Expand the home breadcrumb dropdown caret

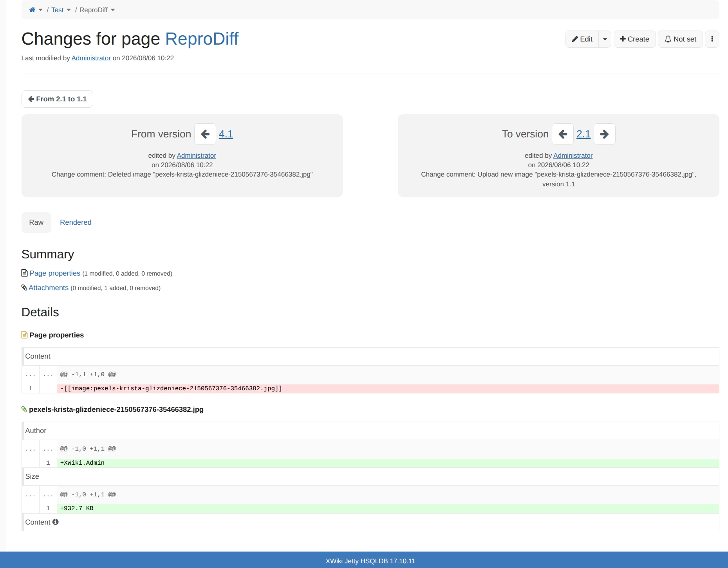coord(41,10)
